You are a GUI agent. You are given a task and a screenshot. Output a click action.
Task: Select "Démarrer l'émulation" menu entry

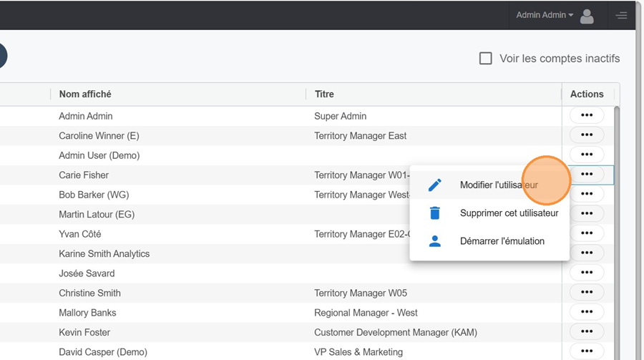click(x=502, y=241)
